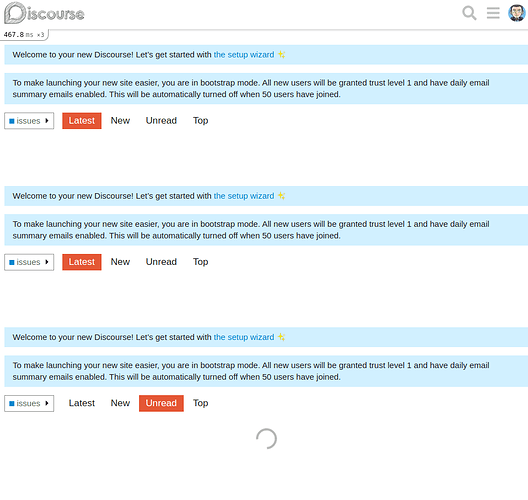Select Top tab in the third nav bar

(x=200, y=403)
